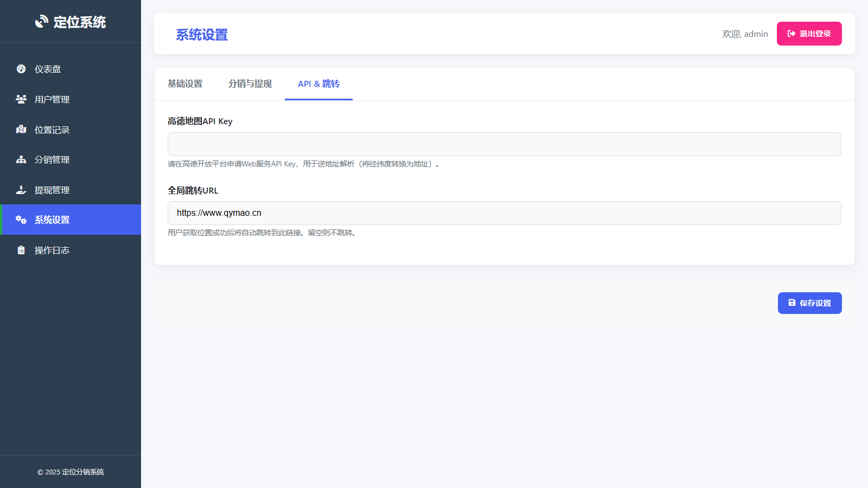
Task: Click the hand-holding icon beside 提现管理
Action: coord(21,190)
